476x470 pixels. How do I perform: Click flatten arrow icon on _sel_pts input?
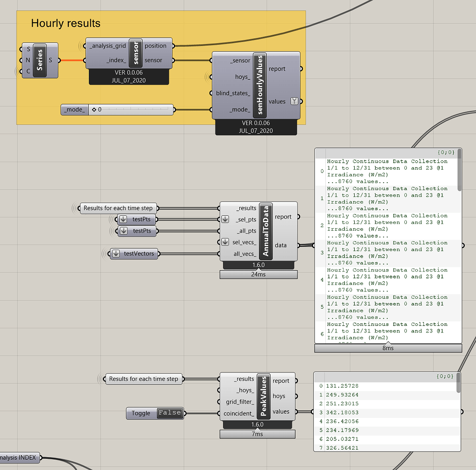225,219
